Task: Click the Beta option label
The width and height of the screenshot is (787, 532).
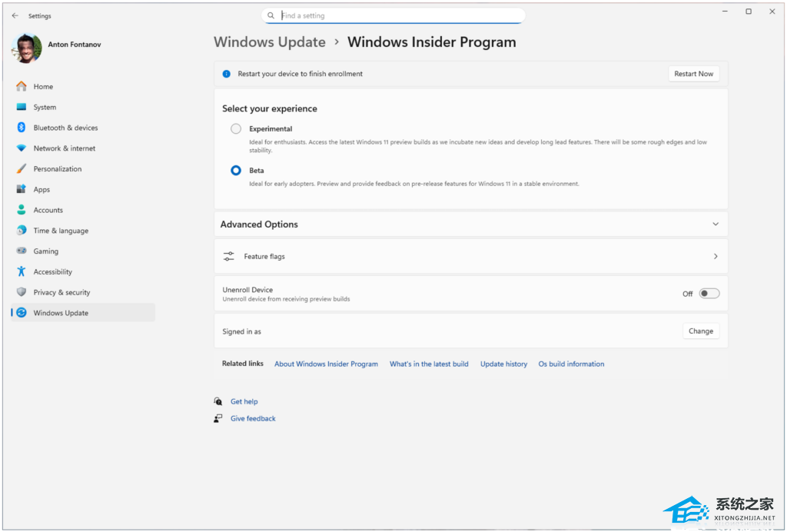Action: [257, 171]
